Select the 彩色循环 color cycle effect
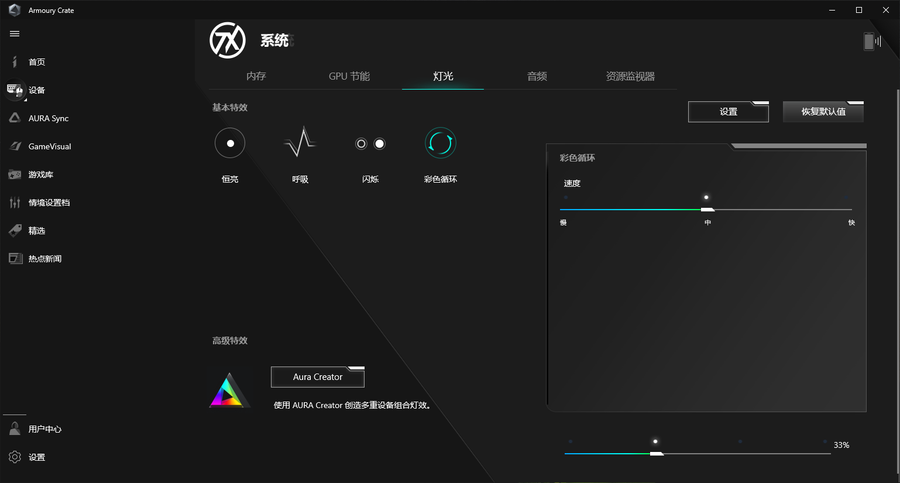The width and height of the screenshot is (900, 483). 440,144
